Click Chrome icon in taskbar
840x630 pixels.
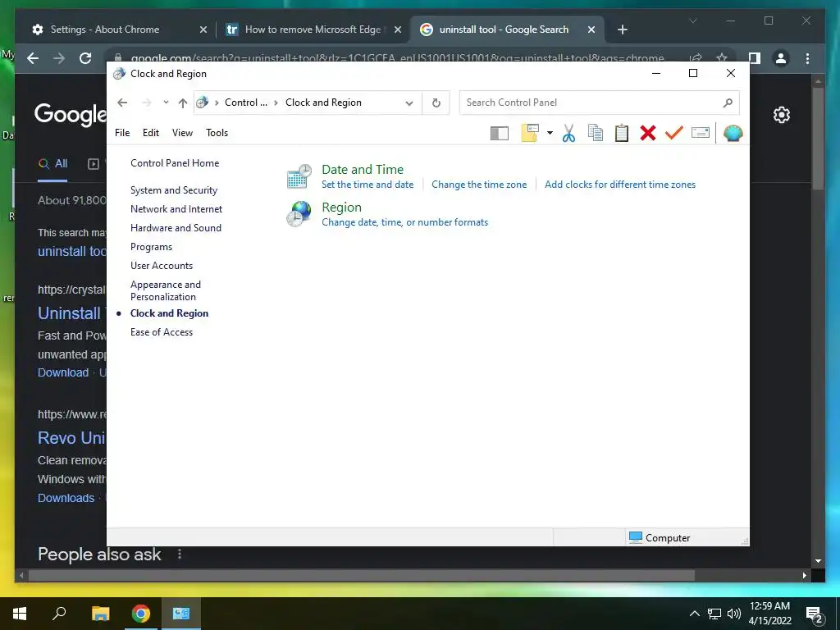[141, 614]
